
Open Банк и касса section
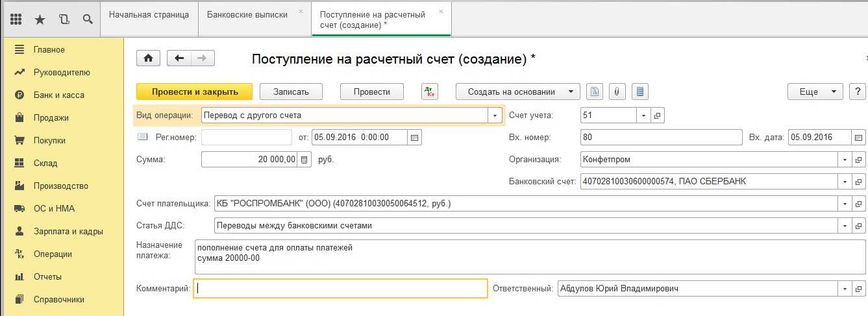58,95
